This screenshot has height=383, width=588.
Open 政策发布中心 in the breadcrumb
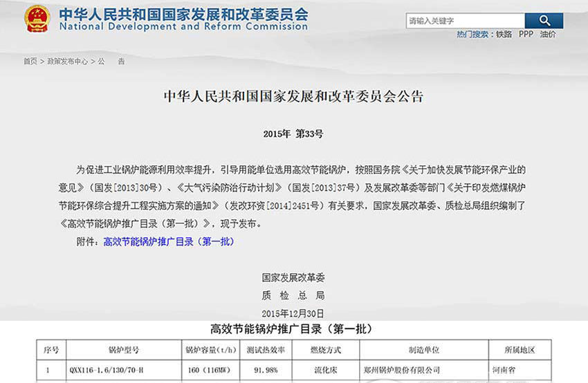[x=67, y=62]
